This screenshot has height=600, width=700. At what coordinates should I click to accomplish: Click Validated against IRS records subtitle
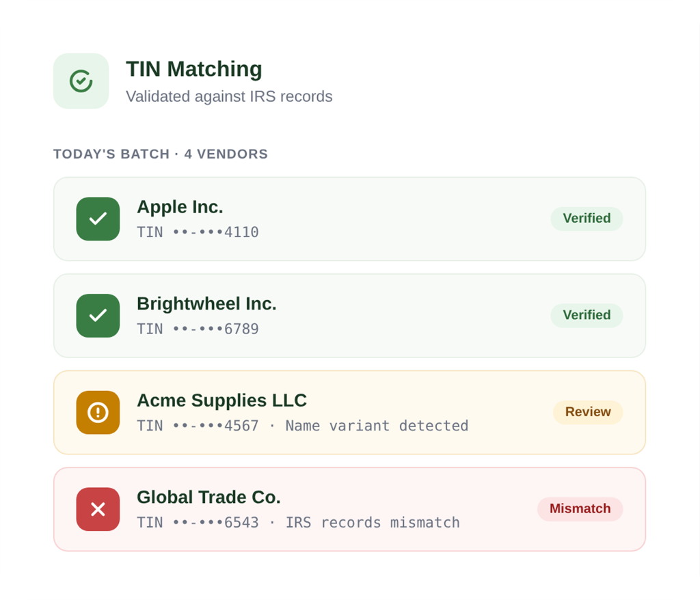point(229,96)
